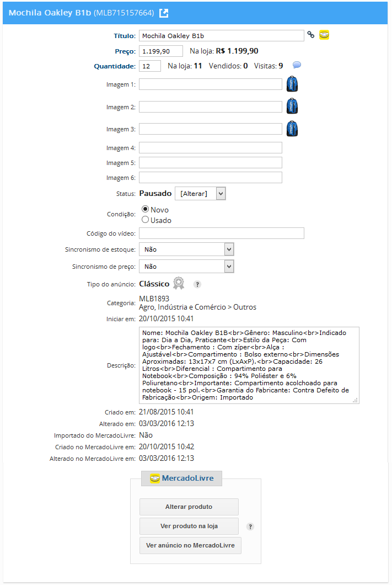Focus the Imagem 3 URL field
This screenshot has width=392, height=585.
point(211,129)
